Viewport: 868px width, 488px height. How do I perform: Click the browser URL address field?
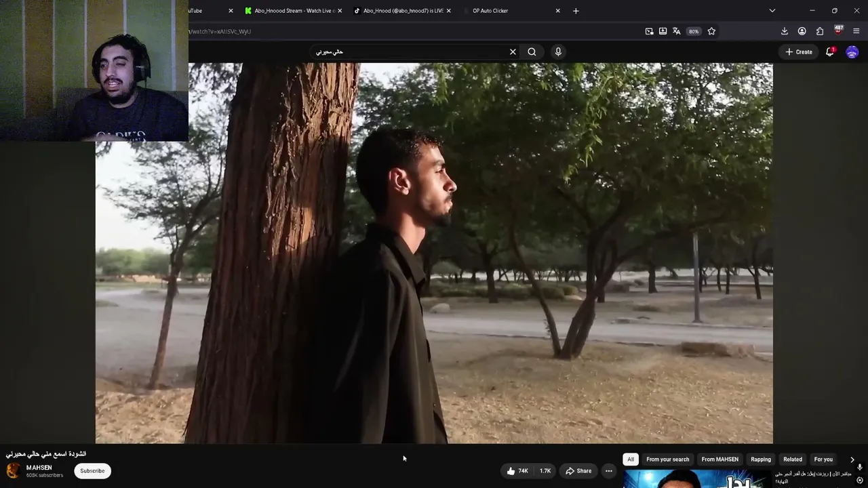click(414, 31)
